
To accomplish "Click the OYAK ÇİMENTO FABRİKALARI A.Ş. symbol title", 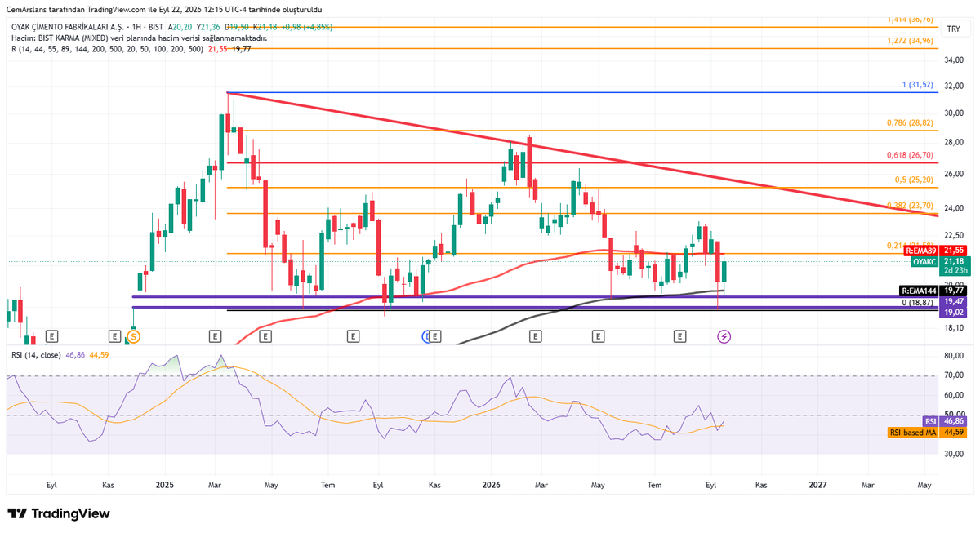I will (68, 27).
